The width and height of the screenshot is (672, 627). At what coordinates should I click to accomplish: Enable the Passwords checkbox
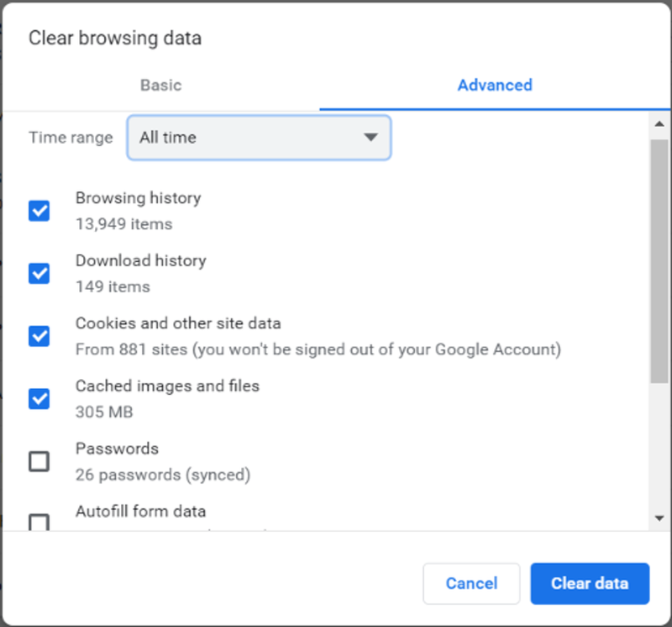(39, 461)
